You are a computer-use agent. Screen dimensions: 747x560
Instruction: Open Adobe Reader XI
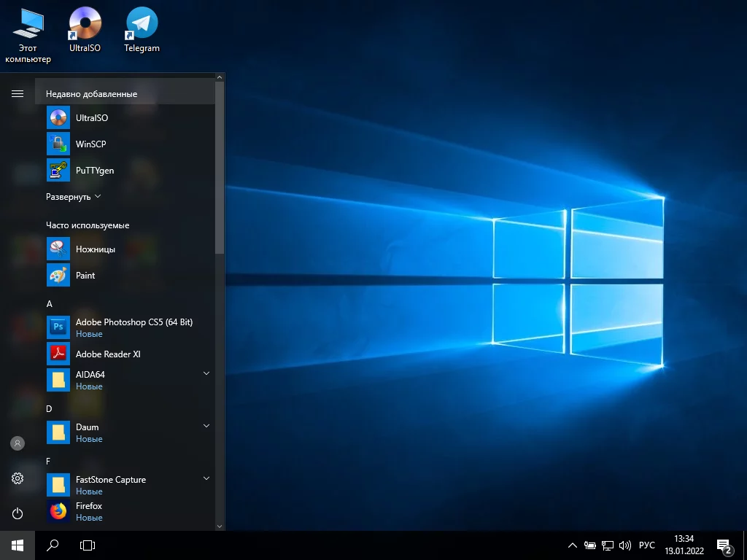[x=108, y=354]
